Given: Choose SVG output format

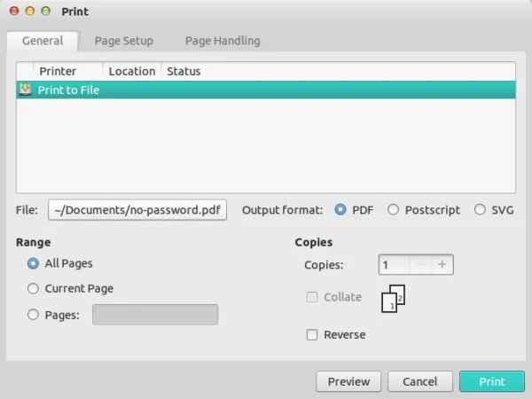Looking at the screenshot, I should (x=480, y=209).
